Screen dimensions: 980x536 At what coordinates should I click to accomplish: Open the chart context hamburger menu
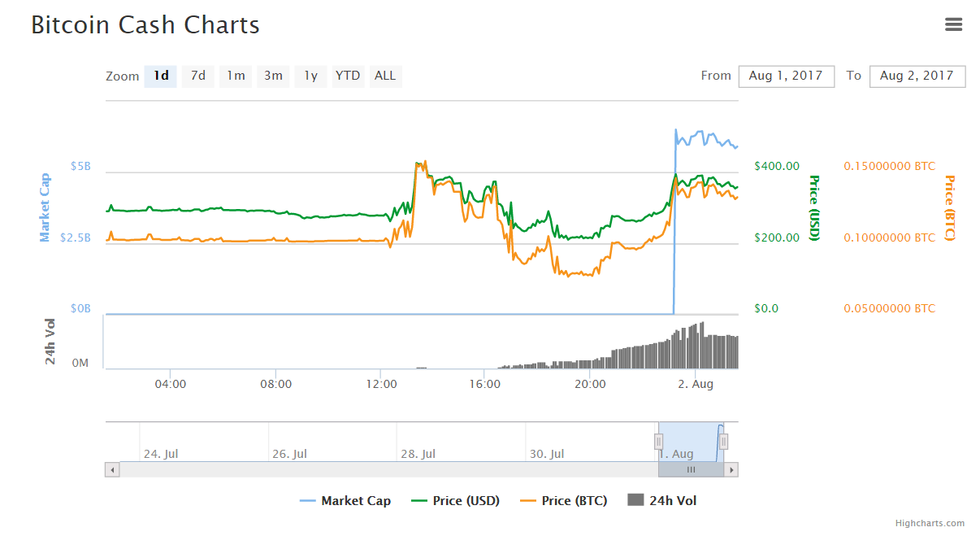[x=953, y=24]
